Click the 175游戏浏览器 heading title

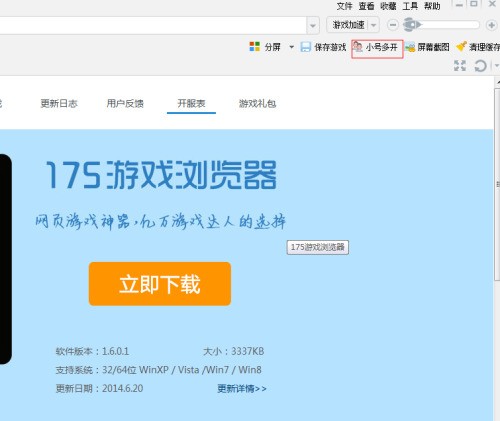161,175
